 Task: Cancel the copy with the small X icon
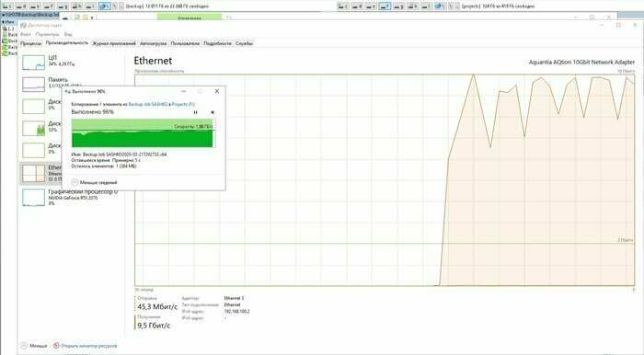click(213, 112)
